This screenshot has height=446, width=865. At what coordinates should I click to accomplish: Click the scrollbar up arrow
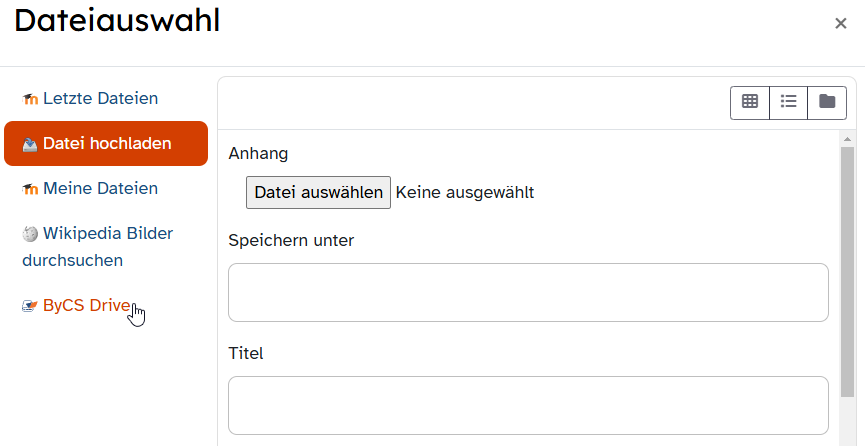[848, 138]
